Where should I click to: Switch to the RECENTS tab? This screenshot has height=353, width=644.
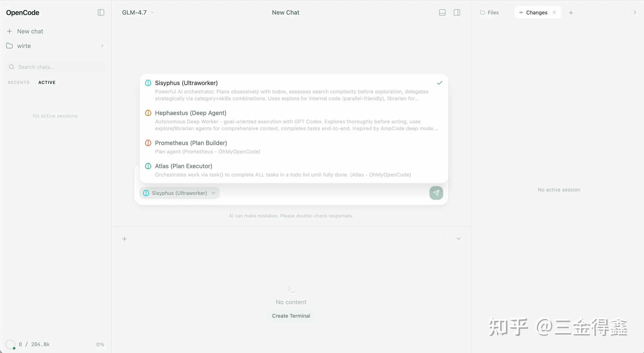pos(18,82)
